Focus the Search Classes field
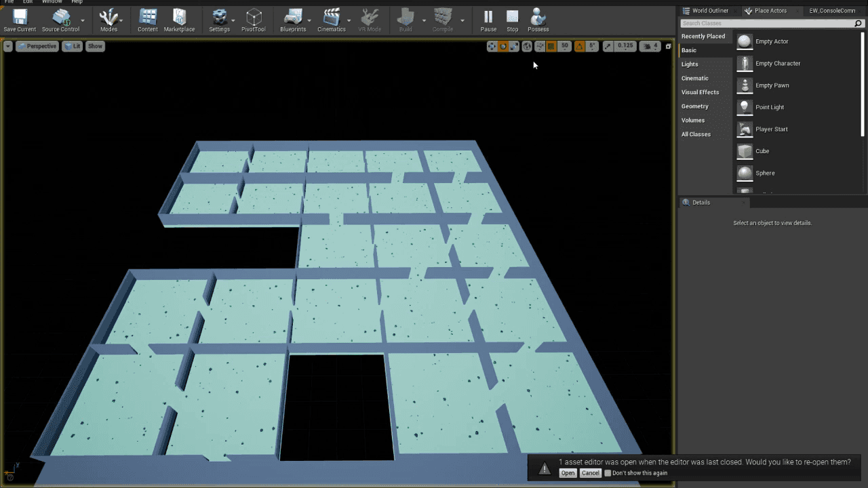The width and height of the screenshot is (868, 488). click(x=771, y=24)
